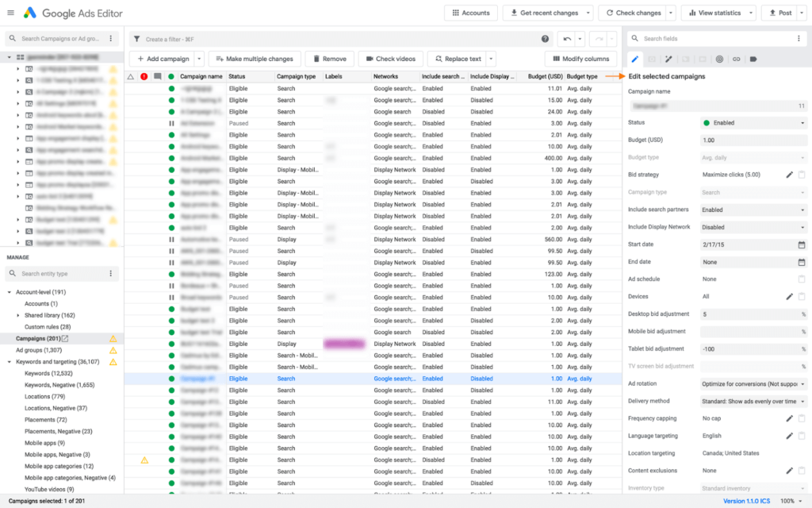
Task: Click the filter funnel icon
Action: 136,39
